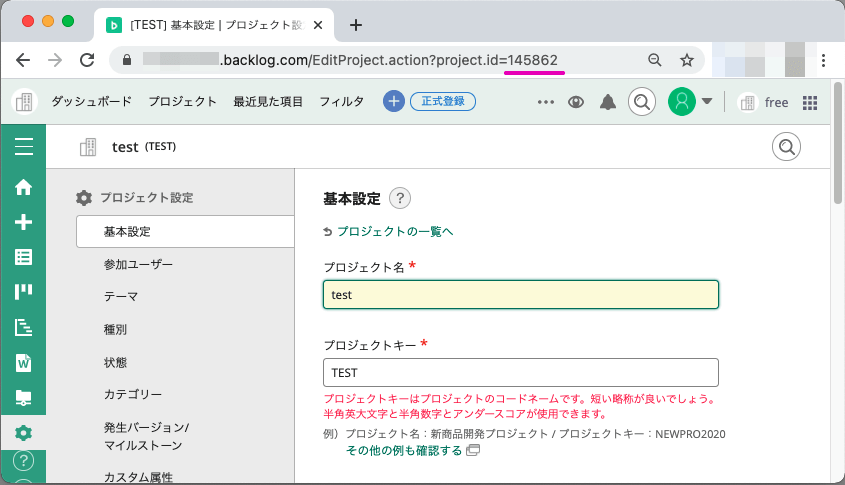
Task: Open the project home icon in sidebar
Action: coord(23,187)
